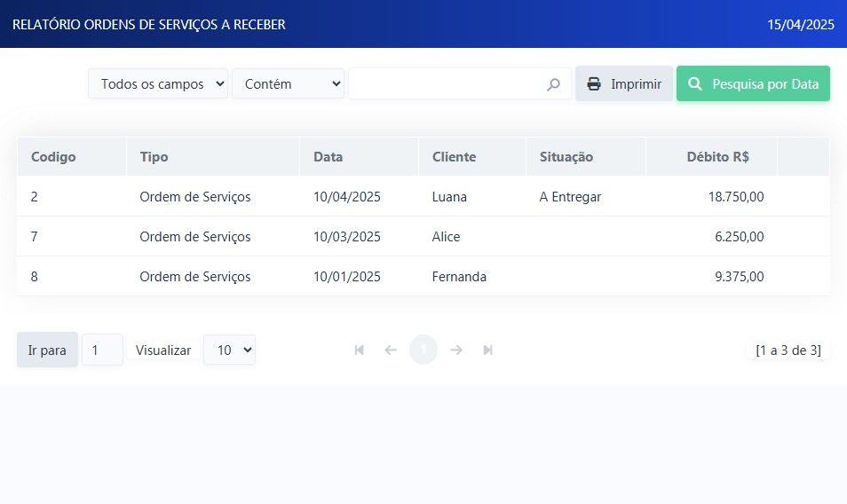847x504 pixels.
Task: Click the Imprimir button
Action: coord(624,83)
